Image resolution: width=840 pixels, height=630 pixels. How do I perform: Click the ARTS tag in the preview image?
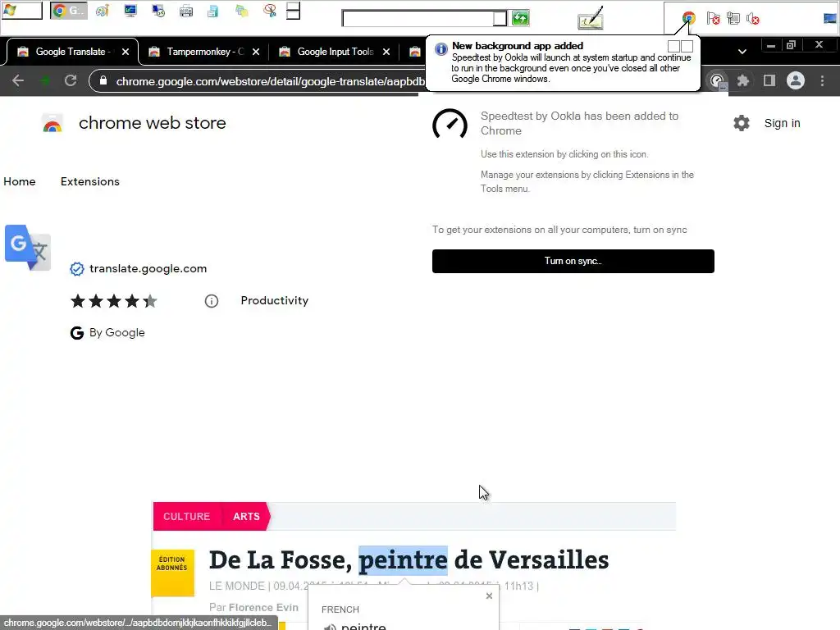point(246,517)
